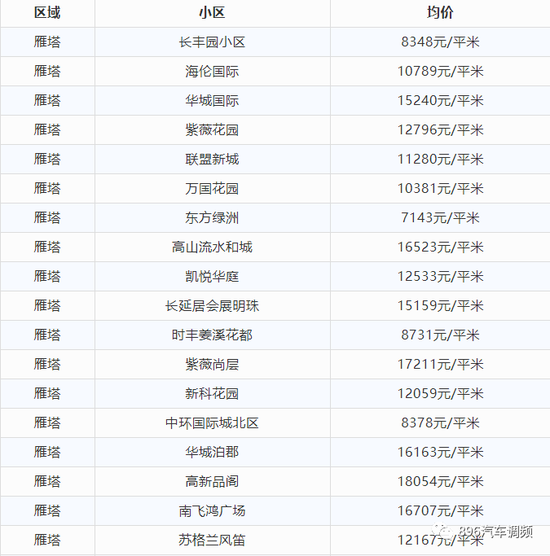Select the 南飞鸿广场 cell
The image size is (550, 556).
pyautogui.click(x=212, y=511)
